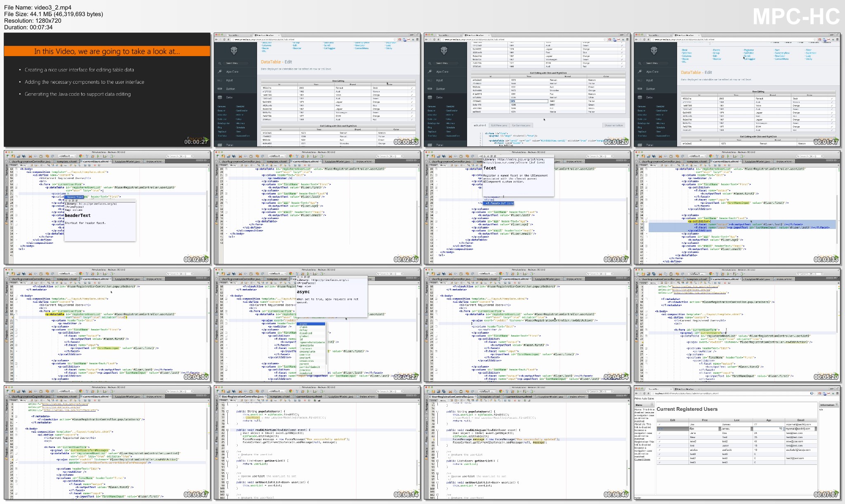Screen dimensions: 845x504
Task: Switch to template.xhtml tab in 00:02:13 frame
Action: 67,162
